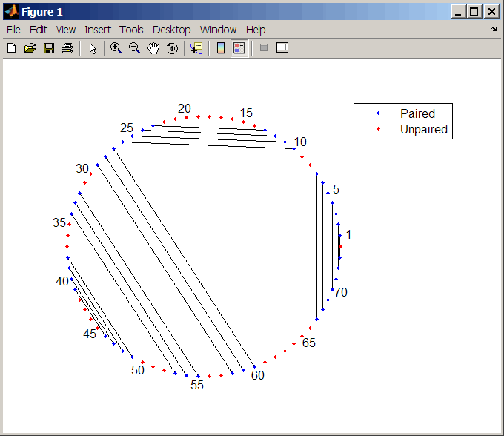Click the position label 50
504x436 pixels.
(138, 370)
